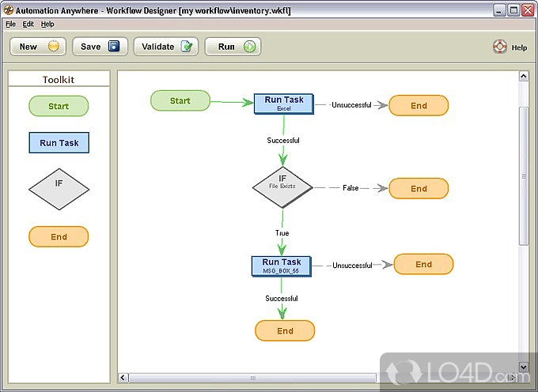Click Successful label below MSG_BOX_55 task

[282, 299]
